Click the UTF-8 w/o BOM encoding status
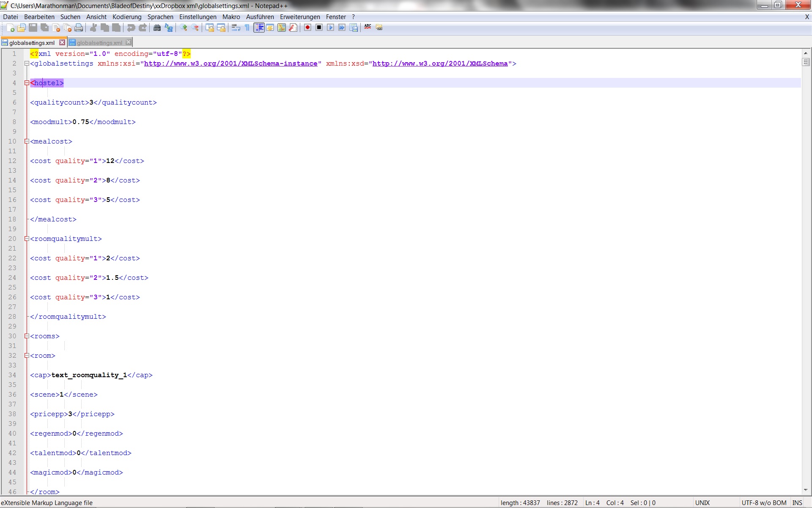The width and height of the screenshot is (812, 508). 764,503
